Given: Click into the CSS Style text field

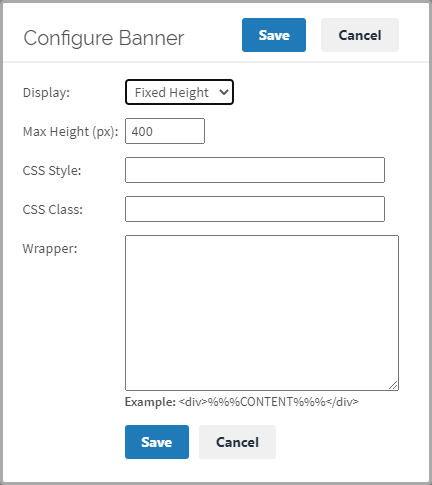Looking at the screenshot, I should tap(255, 170).
